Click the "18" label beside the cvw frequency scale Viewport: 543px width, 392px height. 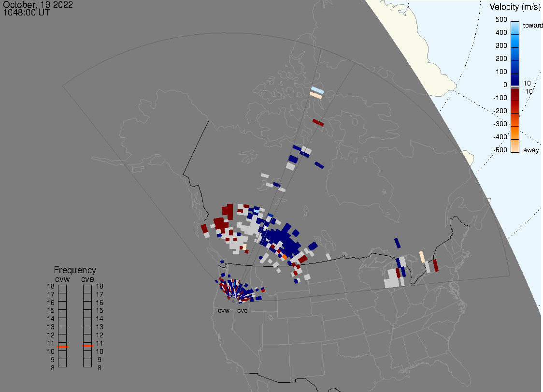(x=51, y=287)
